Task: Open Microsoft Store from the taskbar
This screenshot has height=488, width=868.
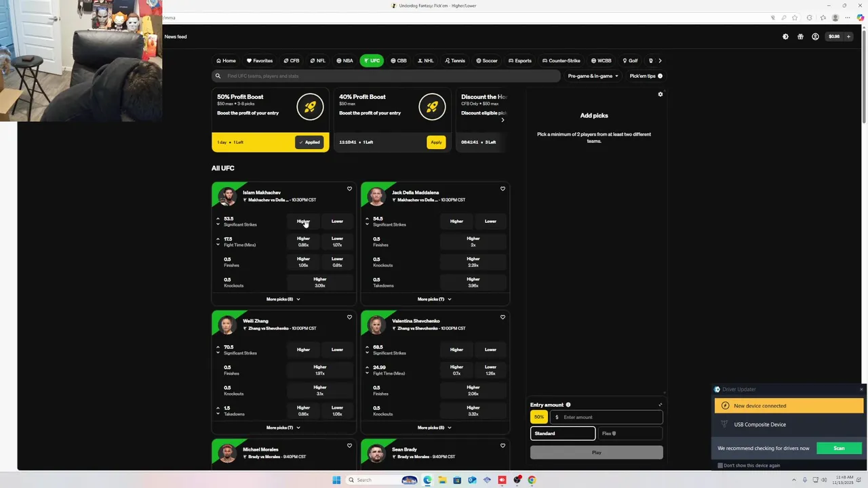Action: tap(457, 480)
